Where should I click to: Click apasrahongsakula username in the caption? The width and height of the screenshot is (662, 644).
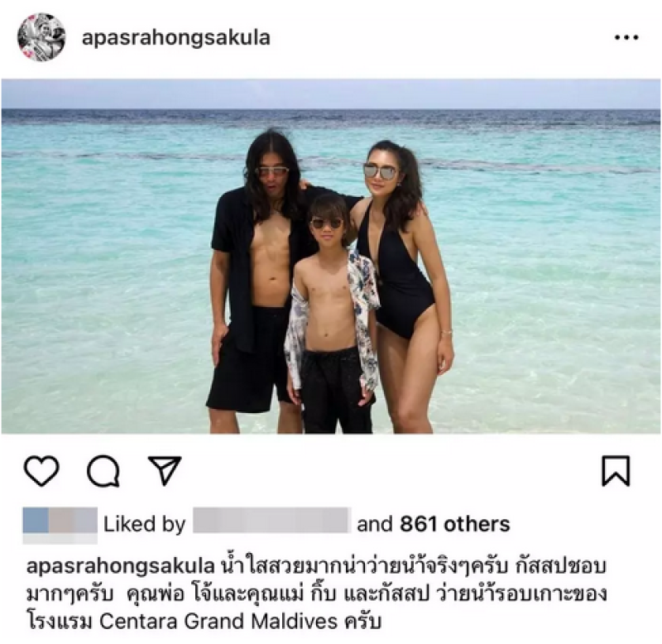[x=121, y=566]
